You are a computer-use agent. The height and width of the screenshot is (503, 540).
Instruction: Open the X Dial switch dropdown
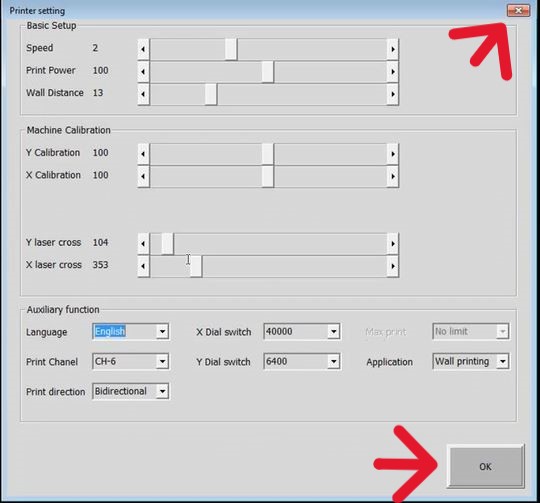tap(333, 332)
